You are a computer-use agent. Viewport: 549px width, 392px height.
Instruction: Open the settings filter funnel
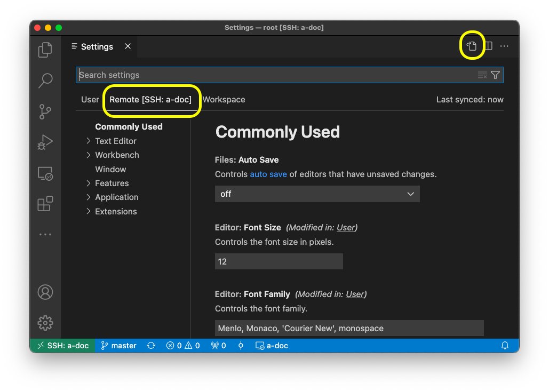(x=495, y=75)
